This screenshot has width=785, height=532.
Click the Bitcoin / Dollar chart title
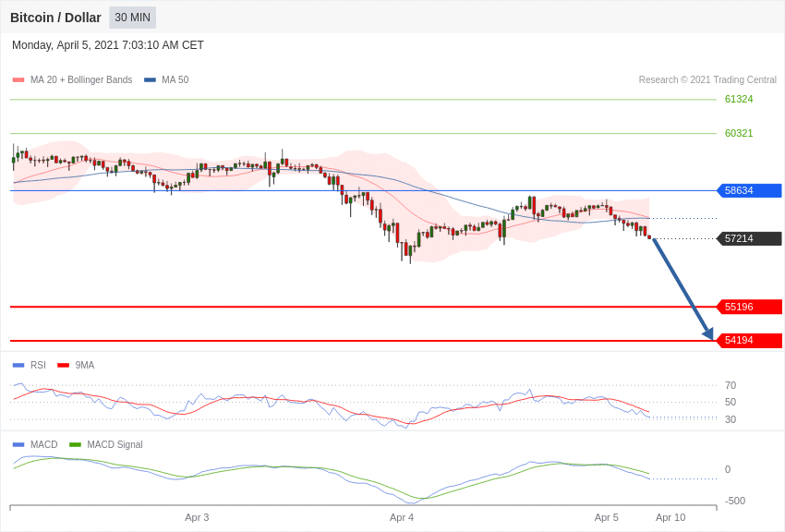point(55,18)
